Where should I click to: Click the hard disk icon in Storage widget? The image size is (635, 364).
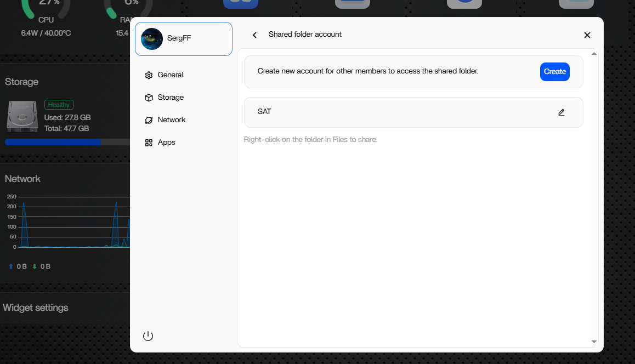click(x=21, y=116)
